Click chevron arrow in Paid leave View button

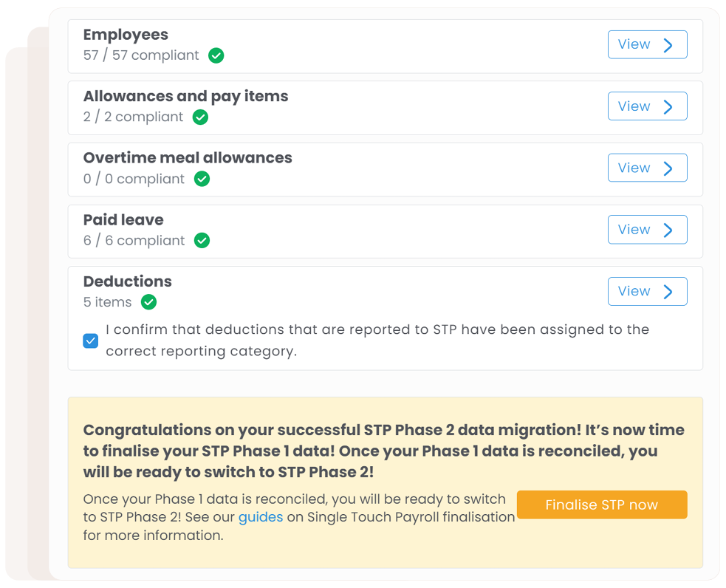[668, 230]
